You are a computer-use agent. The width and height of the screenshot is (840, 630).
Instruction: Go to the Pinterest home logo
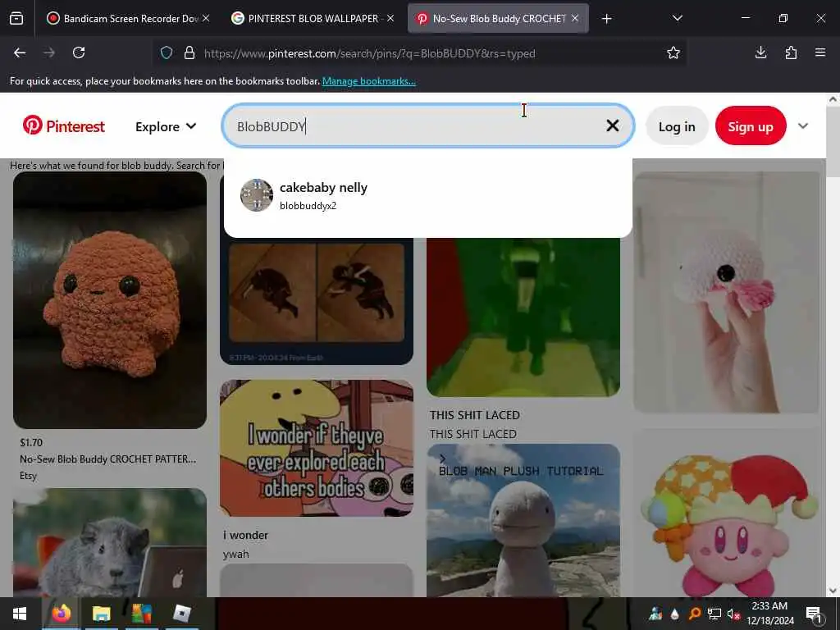(x=64, y=126)
